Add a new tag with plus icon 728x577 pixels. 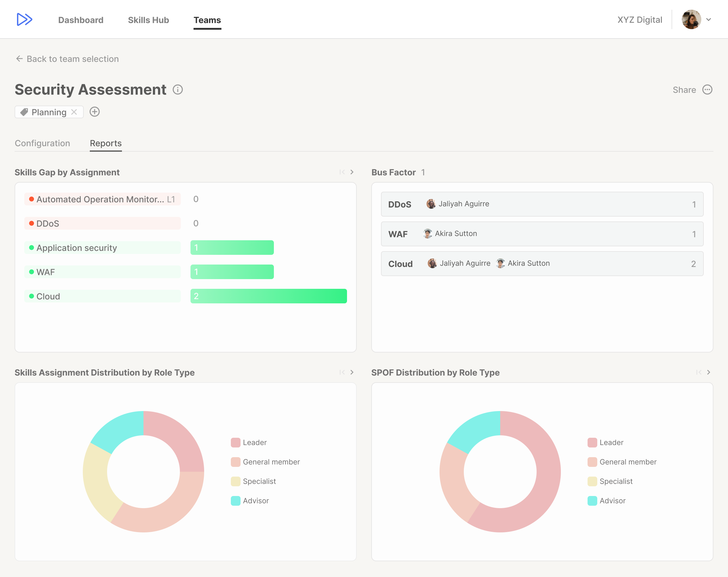95,112
